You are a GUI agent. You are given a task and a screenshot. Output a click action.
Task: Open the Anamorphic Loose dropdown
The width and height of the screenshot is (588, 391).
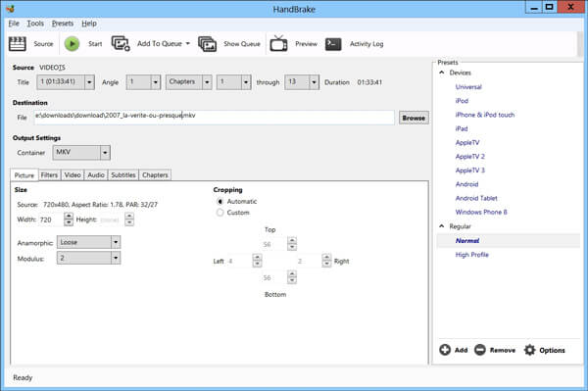89,242
